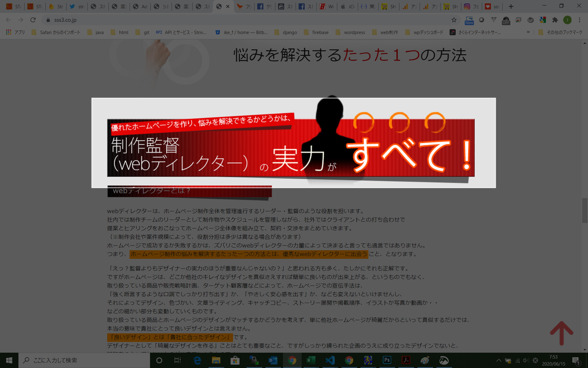Open the Apps grid shortcut in bookmarks bar
The height and width of the screenshot is (368, 588).
click(9, 32)
